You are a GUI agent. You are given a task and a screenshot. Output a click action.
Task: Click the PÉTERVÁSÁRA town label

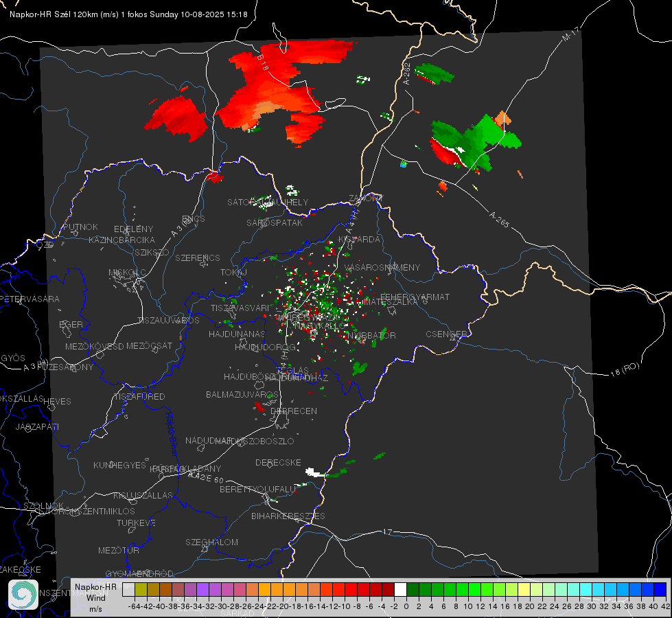30,299
